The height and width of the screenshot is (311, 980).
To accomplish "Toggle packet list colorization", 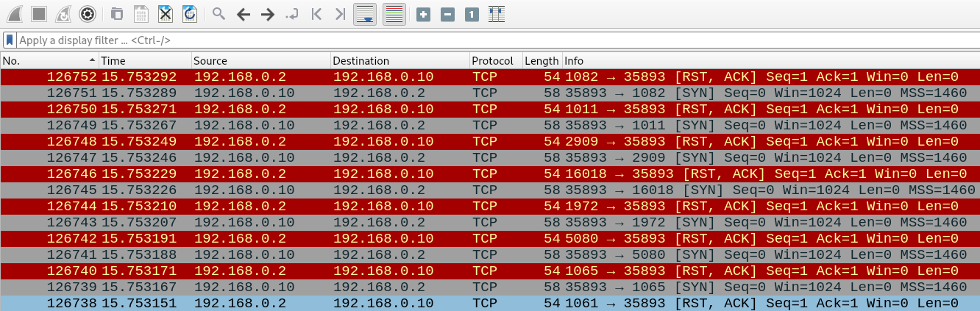I will tap(394, 14).
